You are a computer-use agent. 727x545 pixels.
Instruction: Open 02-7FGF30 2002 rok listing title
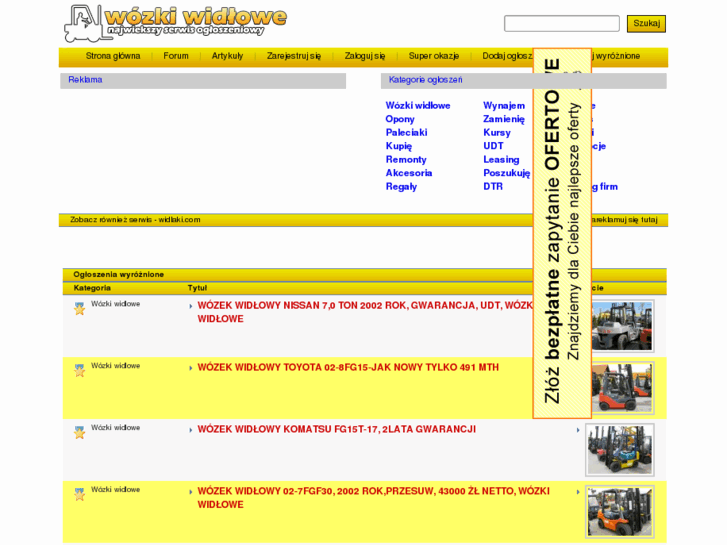click(x=373, y=498)
